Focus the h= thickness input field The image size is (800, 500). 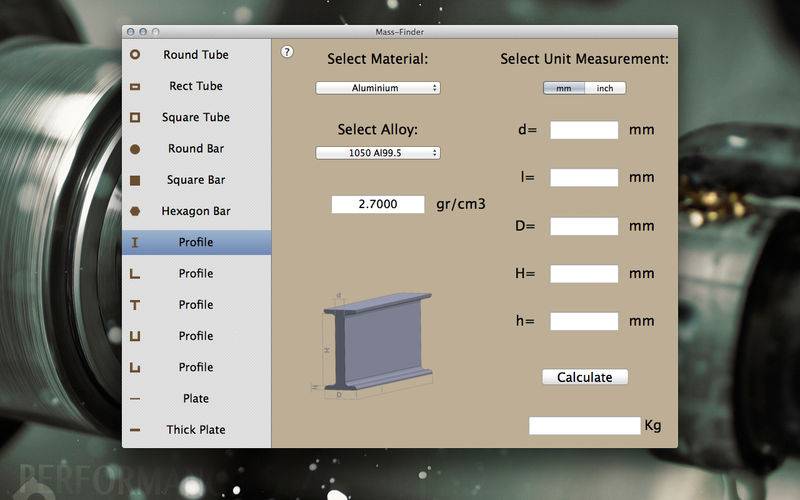pos(584,321)
